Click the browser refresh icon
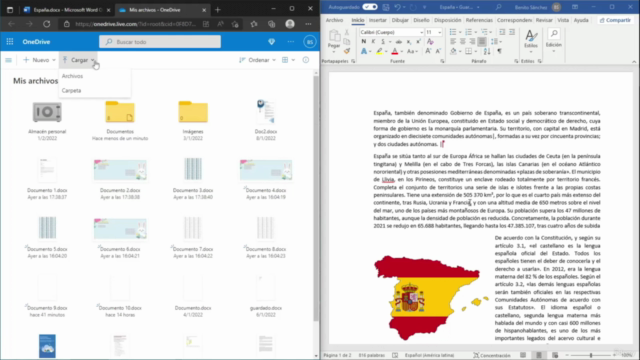The image size is (640, 360). (47, 24)
